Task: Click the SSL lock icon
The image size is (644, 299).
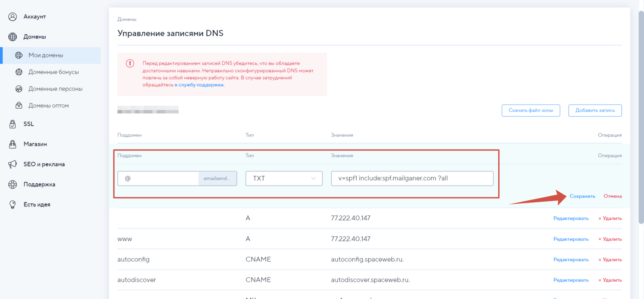Action: pos(13,124)
